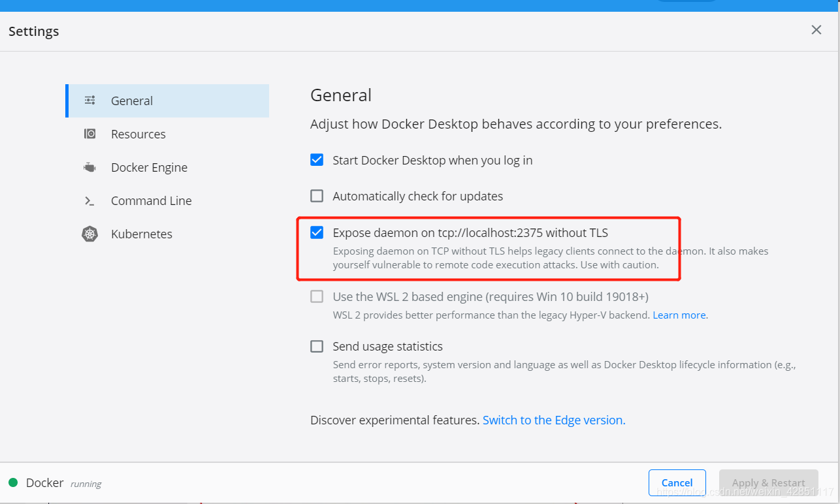Click the General sliders icon in sidebar

[x=90, y=101]
